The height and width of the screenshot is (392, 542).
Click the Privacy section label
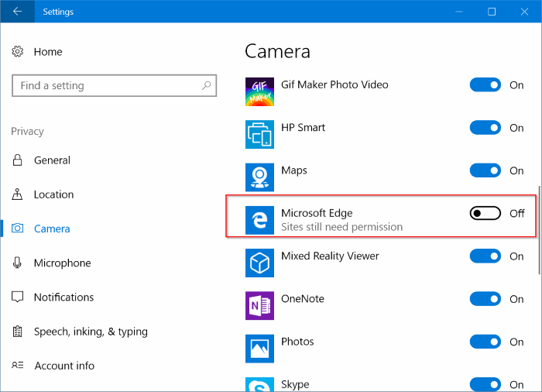27,131
